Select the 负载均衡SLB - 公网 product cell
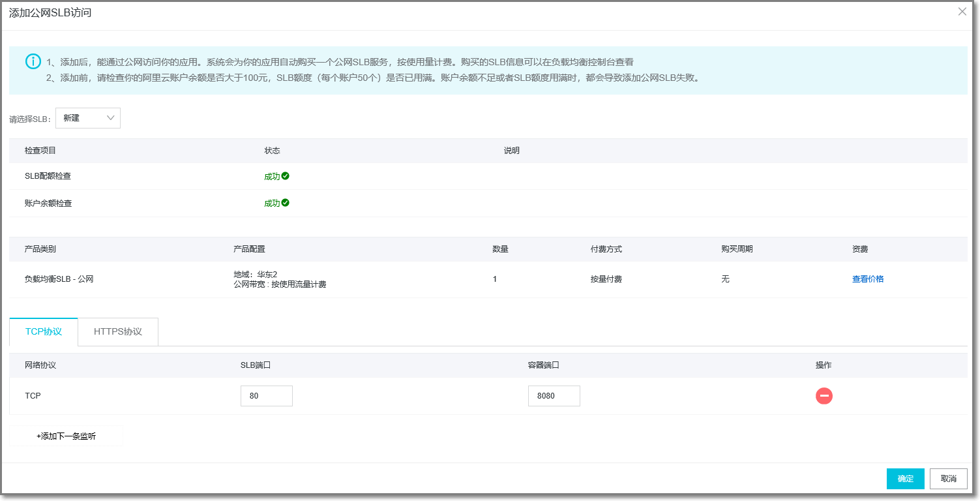The height and width of the screenshot is (501, 980). (59, 279)
